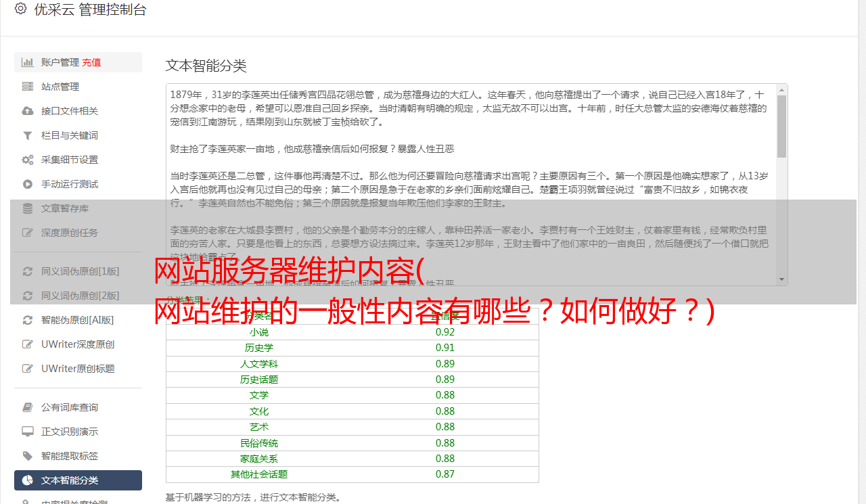The height and width of the screenshot is (504, 866).
Task: Click the filter icon for 栏目与关键词
Action: [28, 135]
